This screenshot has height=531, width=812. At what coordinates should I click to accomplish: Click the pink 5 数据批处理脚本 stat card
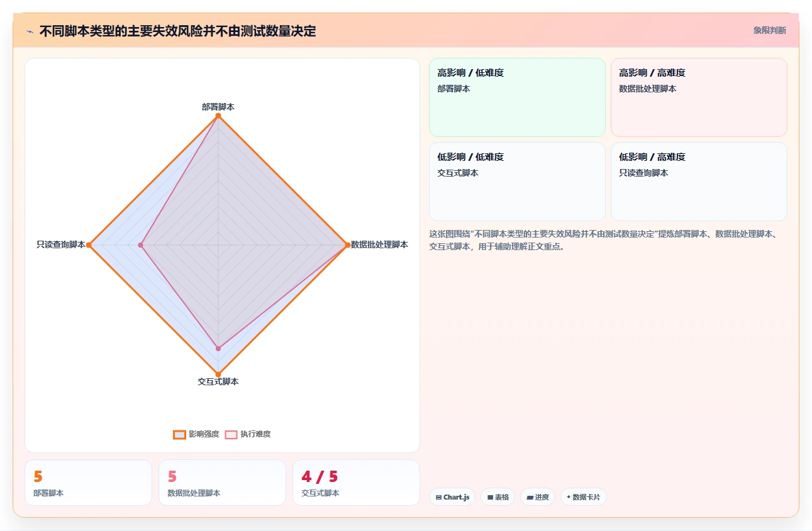[222, 483]
